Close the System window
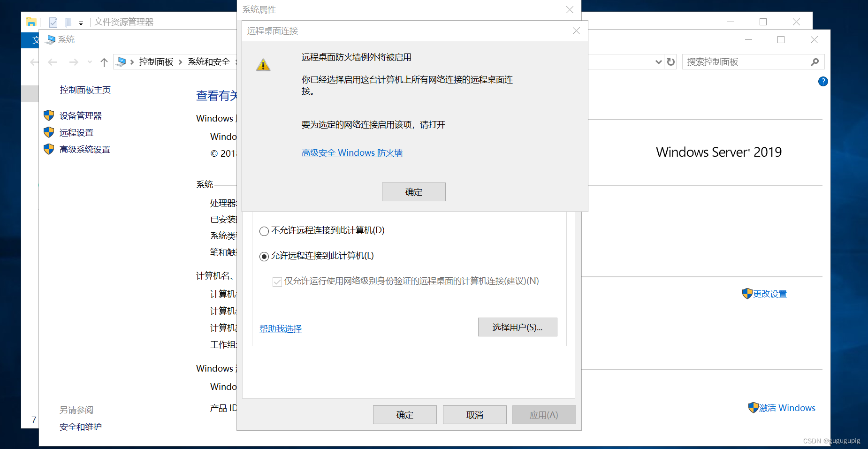The width and height of the screenshot is (868, 449). coord(814,40)
